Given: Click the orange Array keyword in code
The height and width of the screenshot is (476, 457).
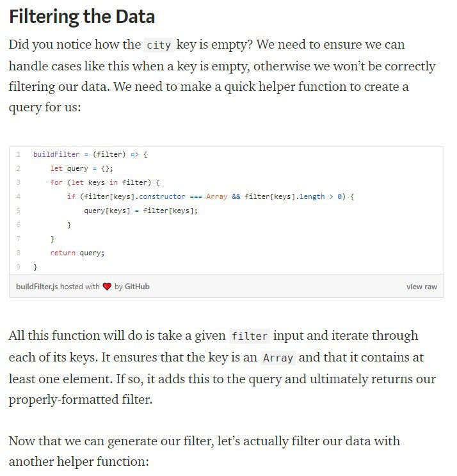Looking at the screenshot, I should [x=217, y=196].
